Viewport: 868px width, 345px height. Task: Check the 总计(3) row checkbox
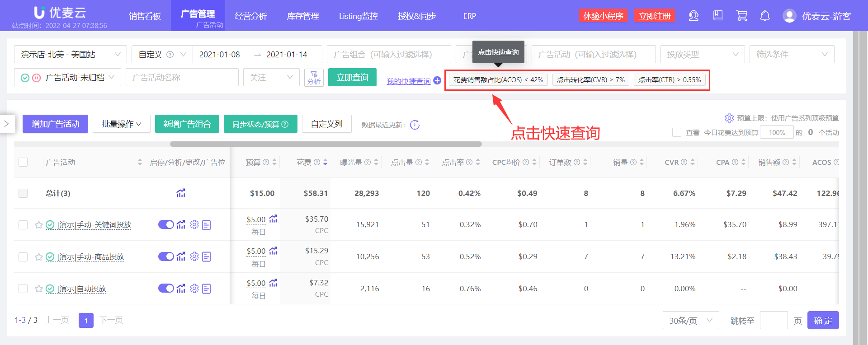pos(23,193)
